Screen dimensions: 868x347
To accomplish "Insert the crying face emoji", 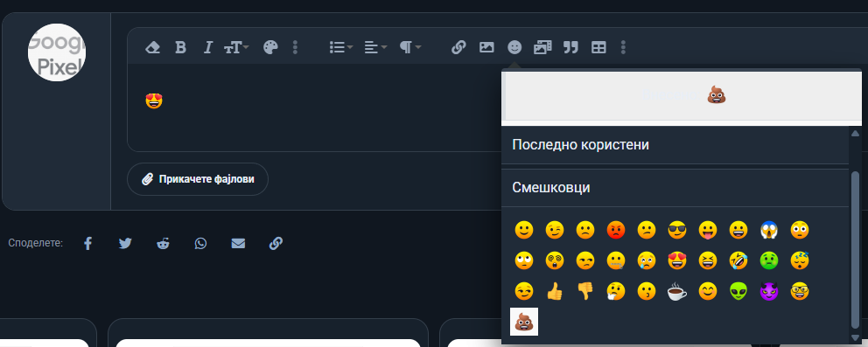I will 647,260.
